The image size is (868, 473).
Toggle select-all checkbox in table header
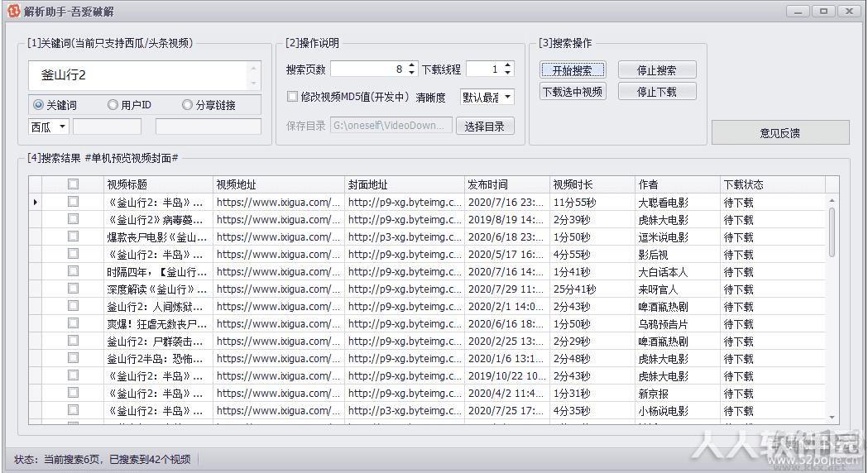tap(73, 184)
